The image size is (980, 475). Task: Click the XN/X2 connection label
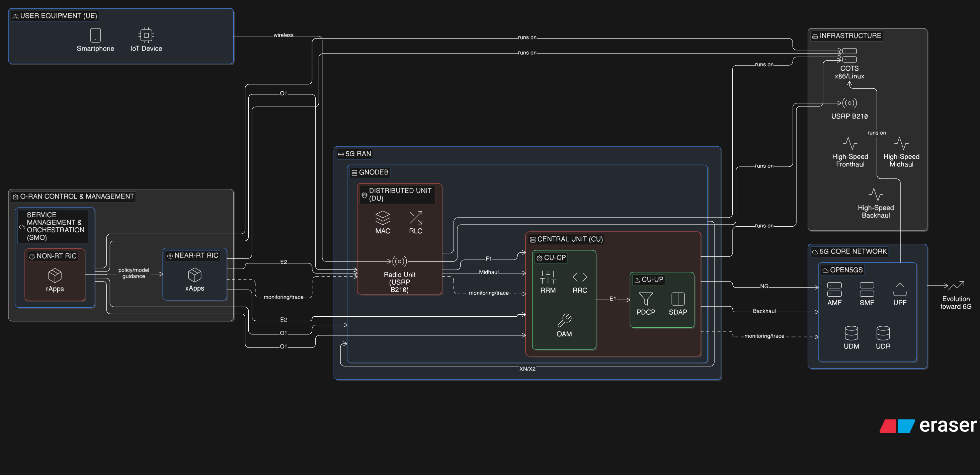coord(527,369)
